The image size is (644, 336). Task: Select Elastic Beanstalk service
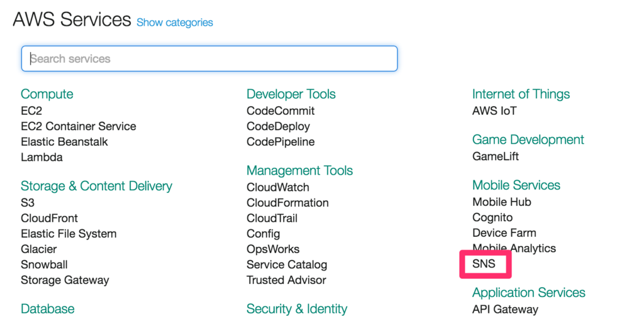pyautogui.click(x=65, y=142)
